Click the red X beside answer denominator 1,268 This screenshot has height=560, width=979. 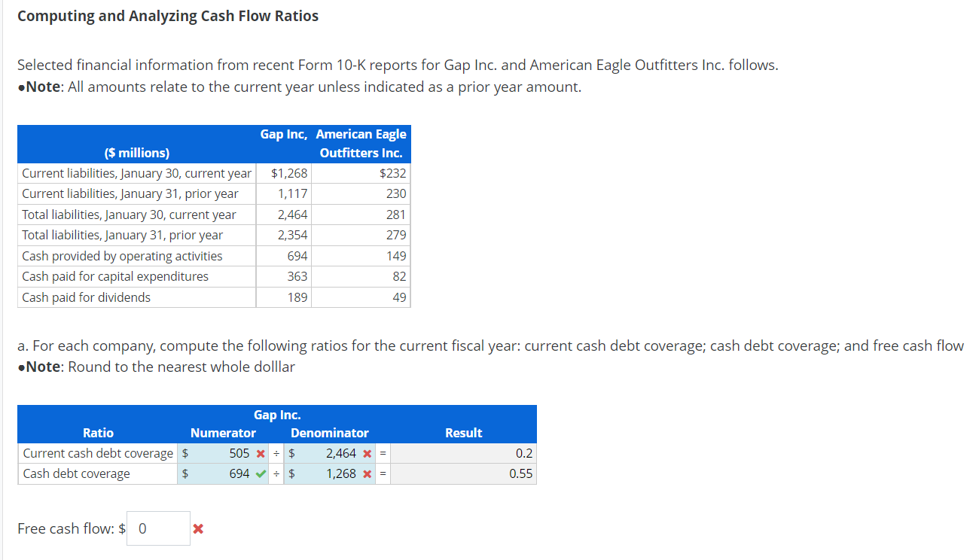pos(367,474)
